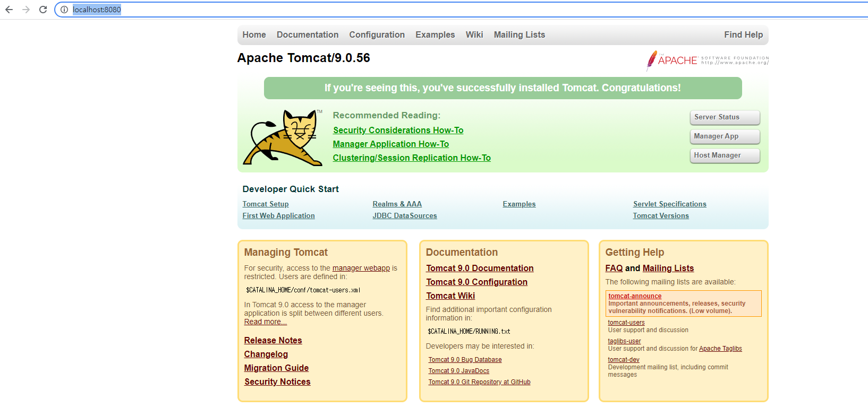View site information icon in address bar
The image size is (868, 416).
click(64, 10)
